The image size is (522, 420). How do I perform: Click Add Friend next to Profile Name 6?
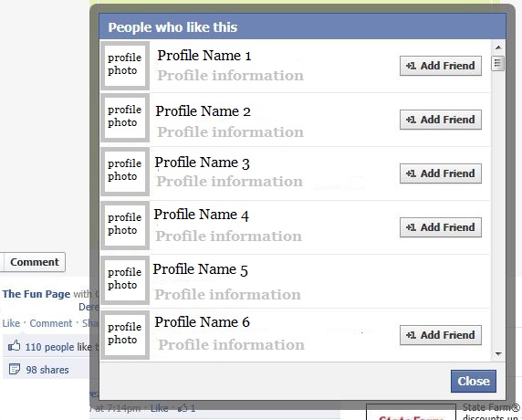(441, 335)
